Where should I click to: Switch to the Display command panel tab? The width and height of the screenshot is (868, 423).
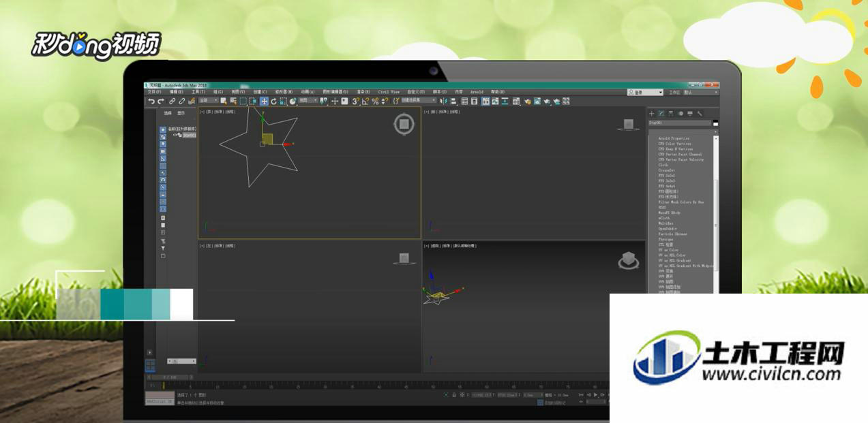(x=690, y=114)
